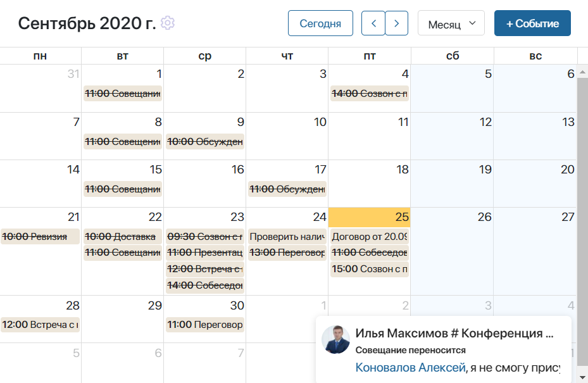Open Проверить наличие task on the 24th
588x383 pixels.
287,237
